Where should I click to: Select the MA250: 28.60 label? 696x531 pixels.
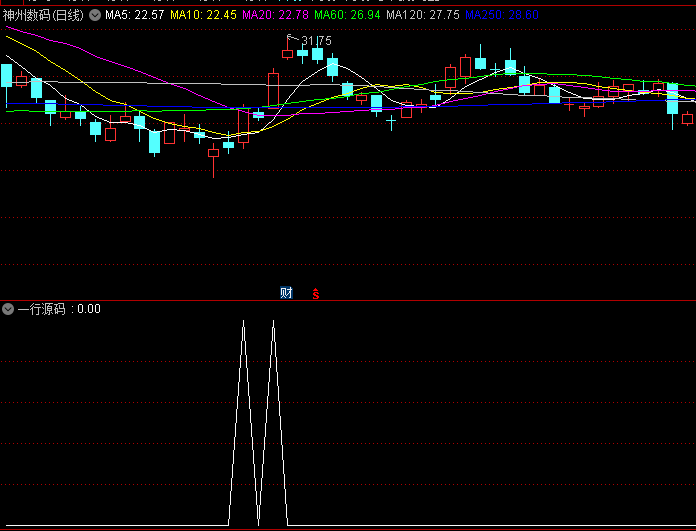[502, 16]
